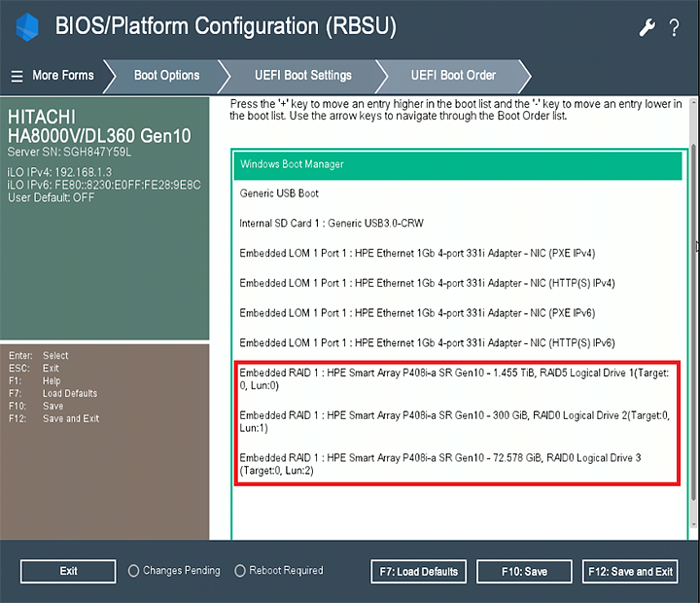Click Server SN: SGH847Y59L text
This screenshot has height=603, width=700.
pos(69,152)
